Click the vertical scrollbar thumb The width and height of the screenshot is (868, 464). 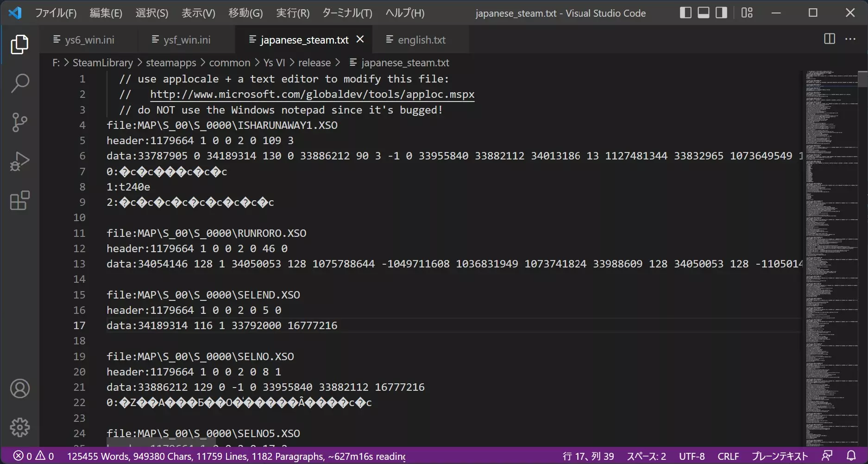tap(863, 79)
